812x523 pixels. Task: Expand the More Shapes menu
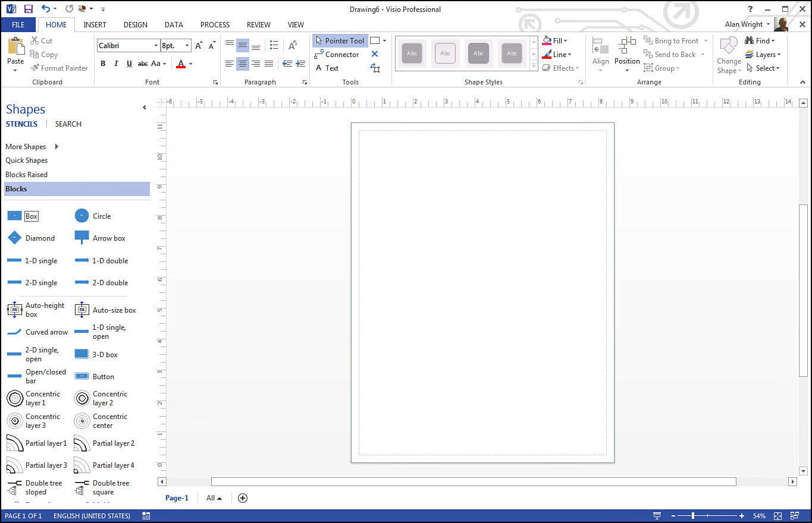click(x=32, y=146)
